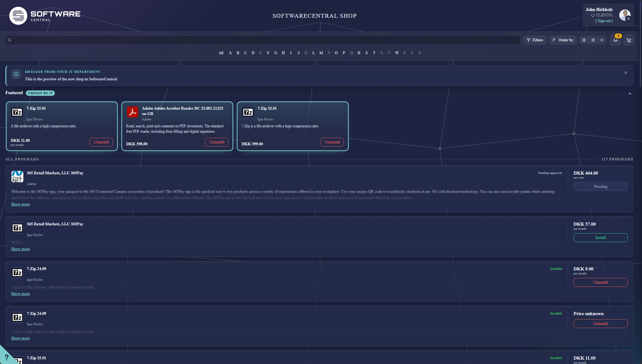642x364 pixels.
Task: Filter programs by letter H
Action: (283, 53)
